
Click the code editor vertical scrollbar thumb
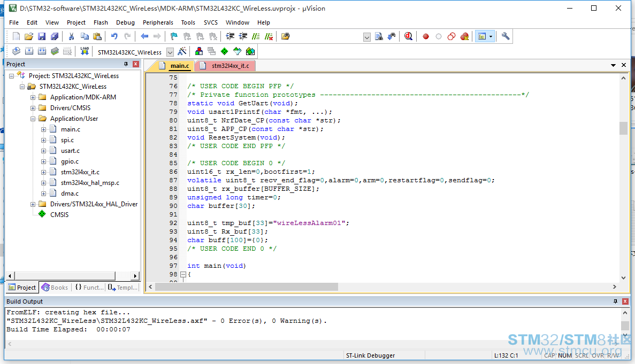click(x=623, y=128)
